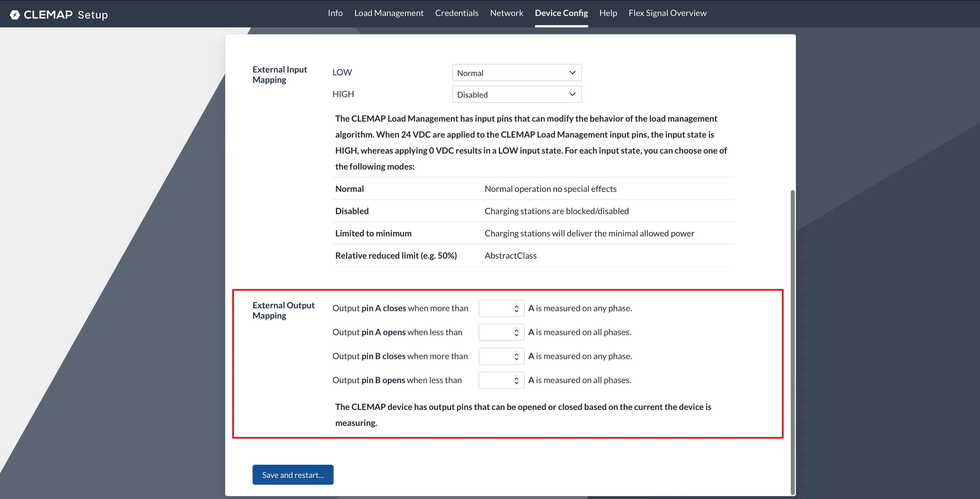
Task: Click the AbstractClass description text
Action: (x=510, y=255)
